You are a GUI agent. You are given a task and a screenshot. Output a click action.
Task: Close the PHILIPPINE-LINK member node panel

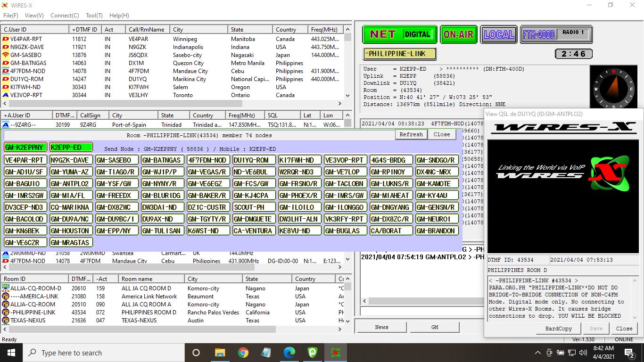point(442,134)
